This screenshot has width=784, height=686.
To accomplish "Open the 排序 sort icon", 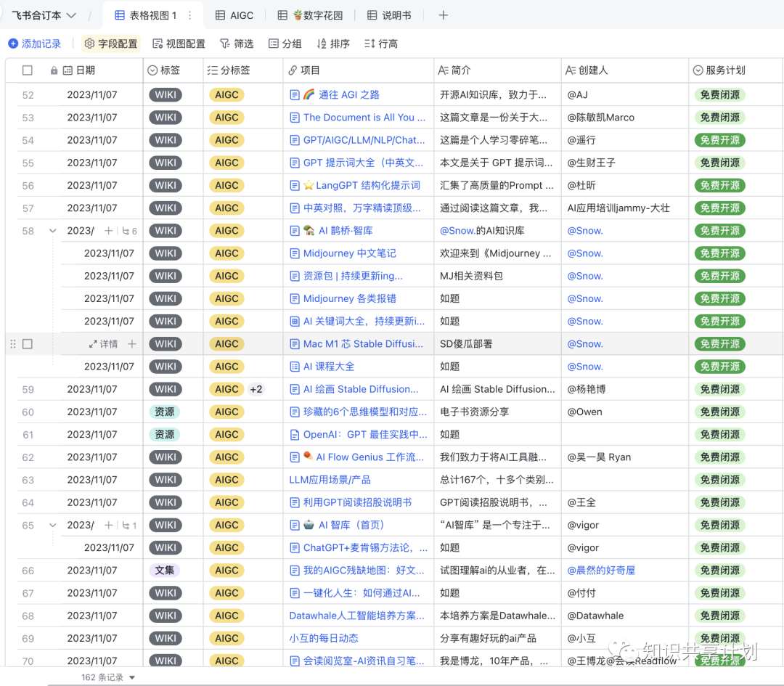I will coord(322,44).
